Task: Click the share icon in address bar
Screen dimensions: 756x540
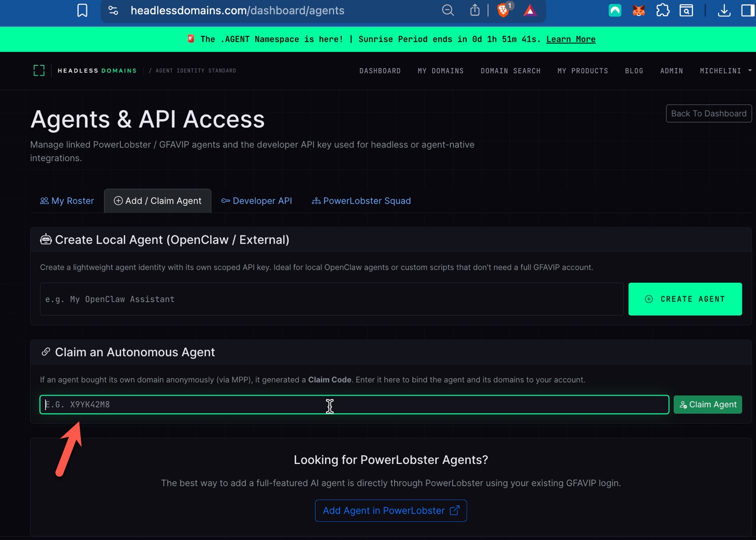Action: pos(475,10)
